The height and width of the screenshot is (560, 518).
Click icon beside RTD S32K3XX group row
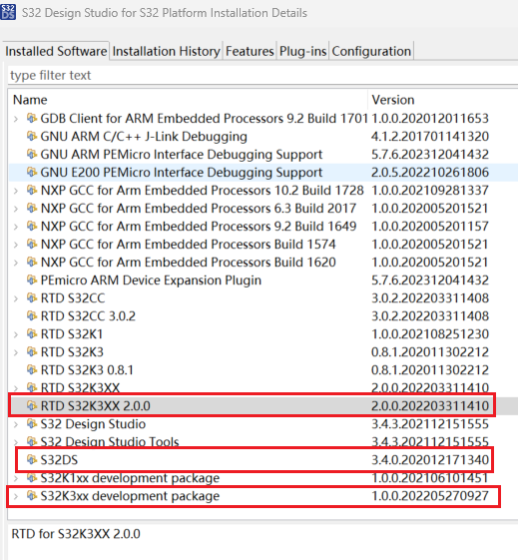tap(32, 388)
